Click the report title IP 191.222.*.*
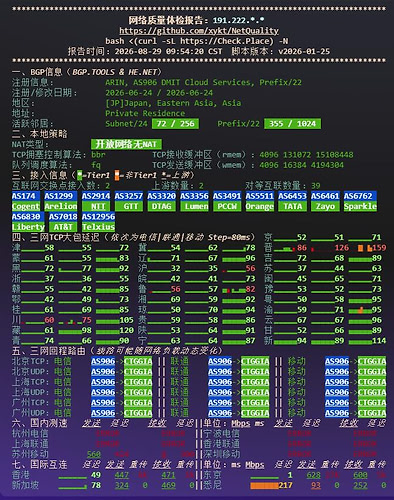The height and width of the screenshot is (500, 394). tap(239, 20)
